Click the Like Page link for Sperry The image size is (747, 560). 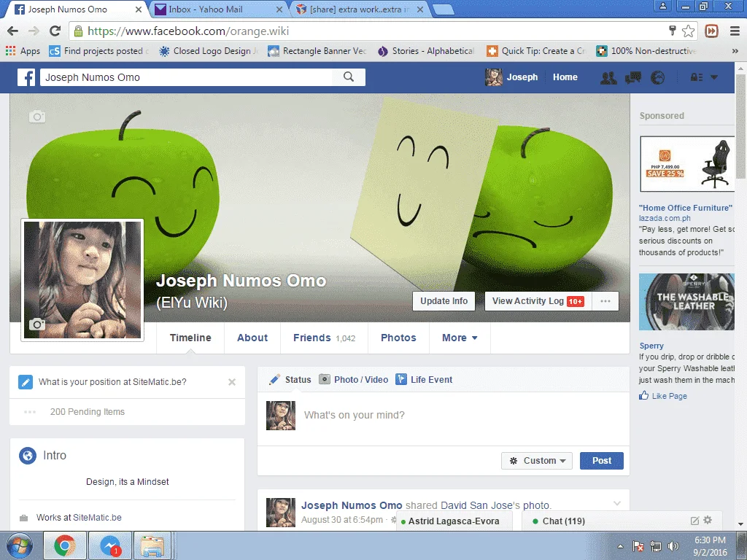pos(663,396)
